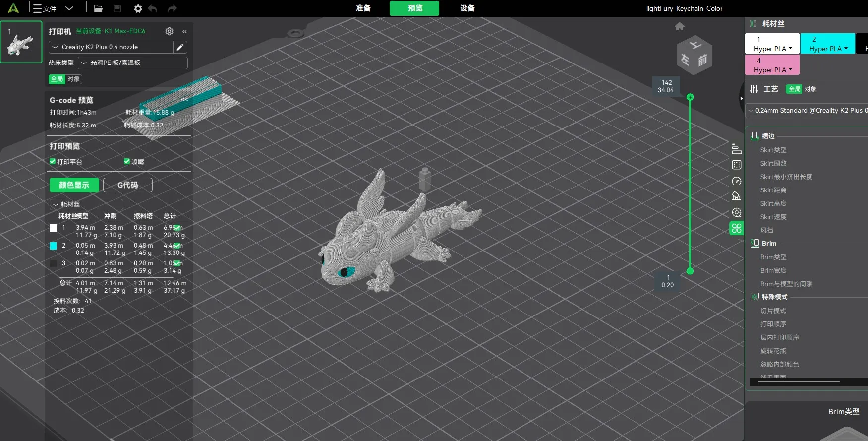Switch to the 设备 tab
The width and height of the screenshot is (868, 441).
[467, 8]
